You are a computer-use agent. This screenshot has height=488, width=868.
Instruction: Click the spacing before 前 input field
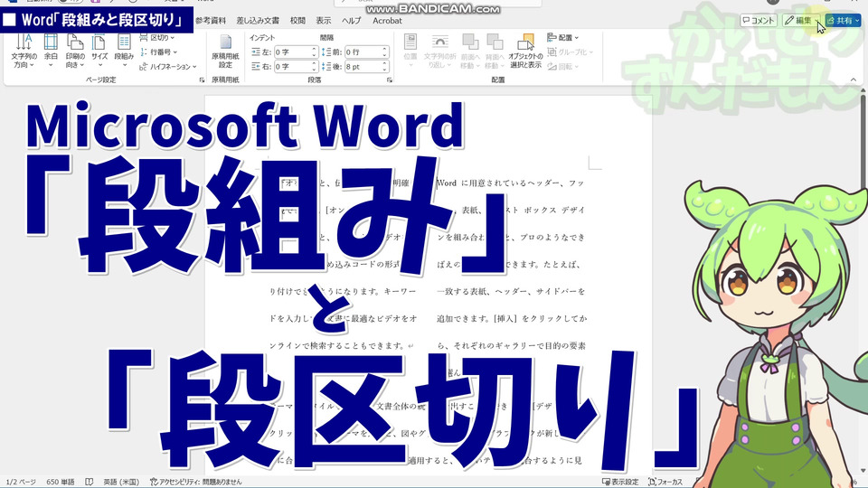pos(362,52)
